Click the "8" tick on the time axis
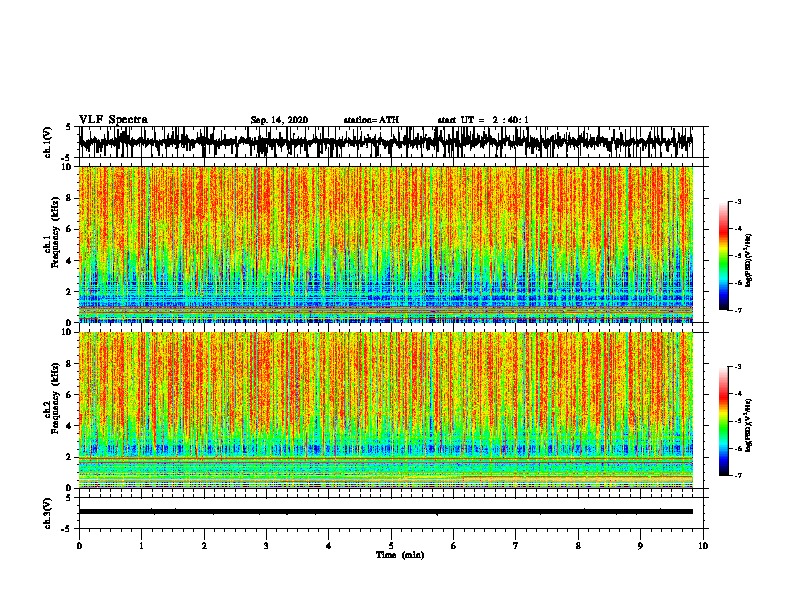 [578, 546]
